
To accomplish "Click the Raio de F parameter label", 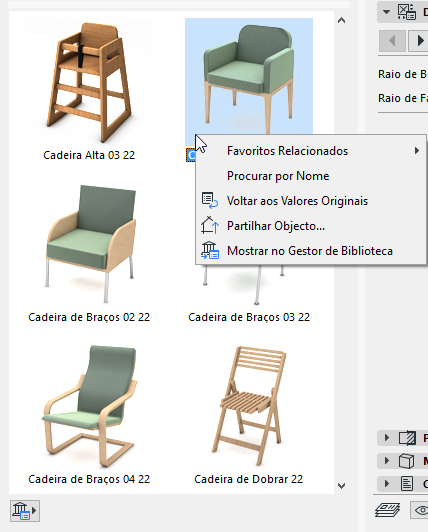I will tap(403, 98).
